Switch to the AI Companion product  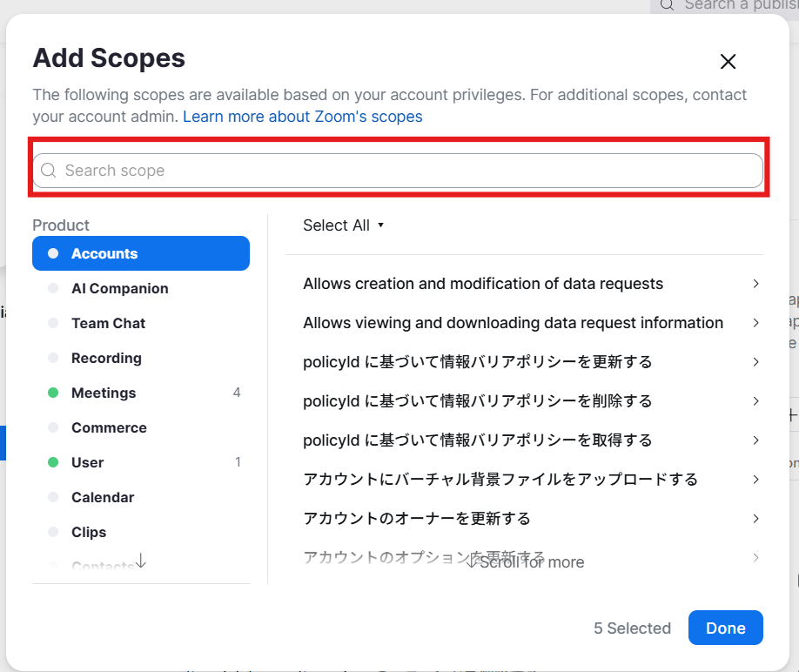point(119,288)
